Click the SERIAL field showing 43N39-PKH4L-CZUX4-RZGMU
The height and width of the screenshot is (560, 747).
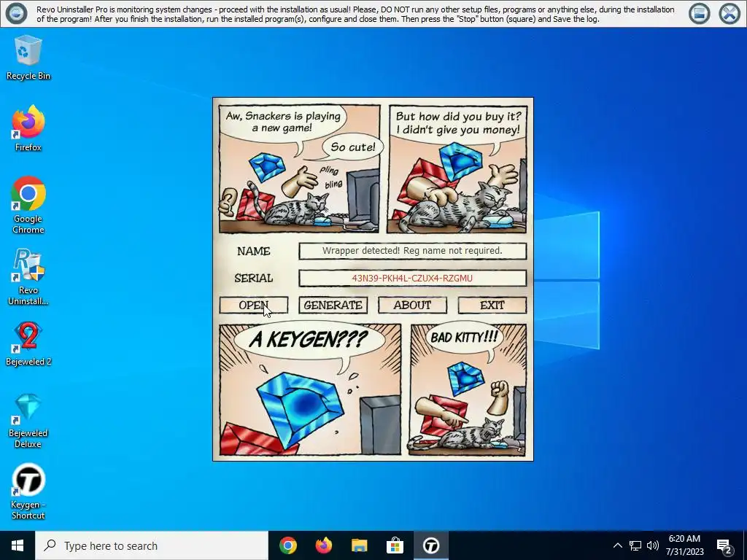(x=413, y=278)
